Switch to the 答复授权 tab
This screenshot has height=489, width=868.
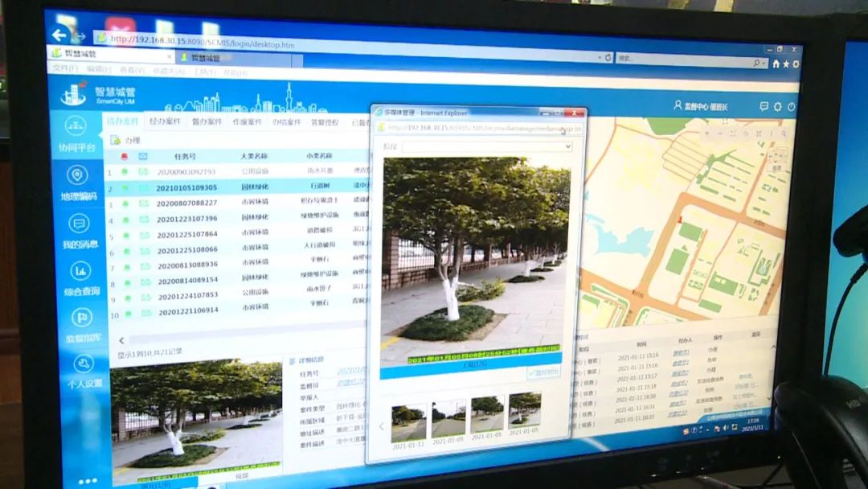[325, 121]
